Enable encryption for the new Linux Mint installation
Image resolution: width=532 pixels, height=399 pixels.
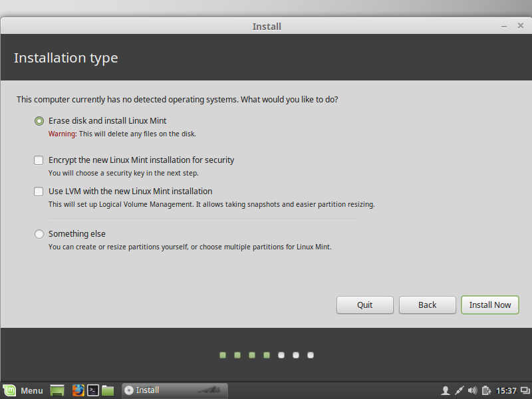coord(39,160)
